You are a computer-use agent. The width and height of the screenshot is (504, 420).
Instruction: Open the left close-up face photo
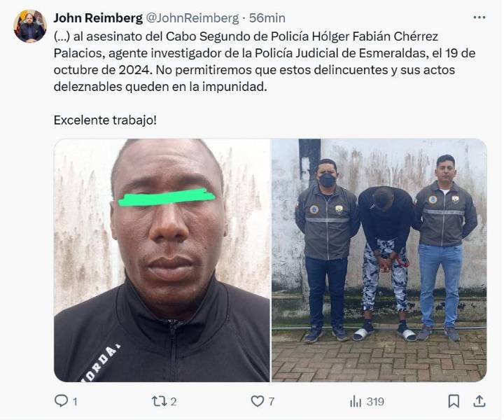162,260
